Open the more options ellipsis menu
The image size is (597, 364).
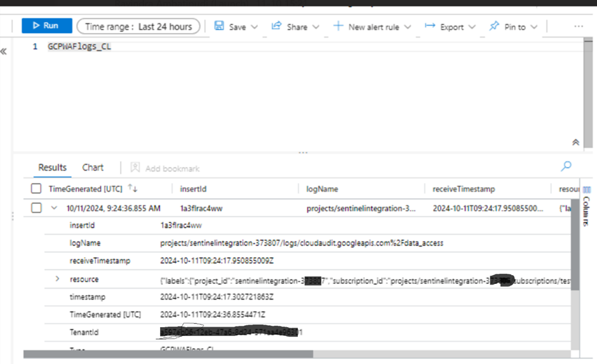579,26
